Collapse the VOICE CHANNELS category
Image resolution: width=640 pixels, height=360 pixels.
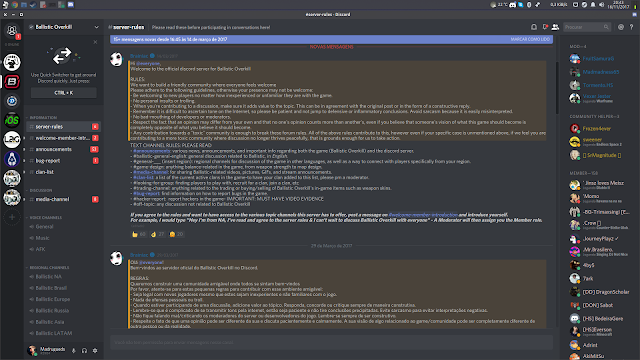(45, 218)
